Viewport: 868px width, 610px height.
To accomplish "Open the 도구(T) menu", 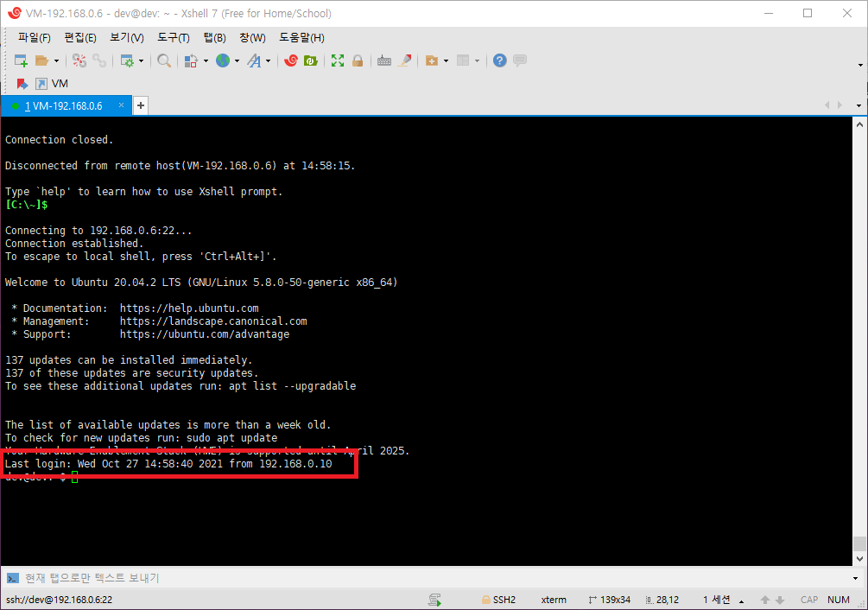I will [174, 38].
